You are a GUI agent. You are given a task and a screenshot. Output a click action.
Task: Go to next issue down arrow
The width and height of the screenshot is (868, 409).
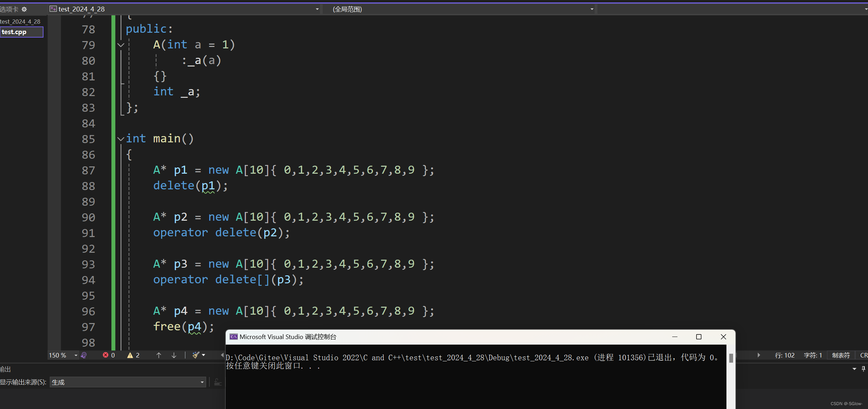[x=174, y=355]
